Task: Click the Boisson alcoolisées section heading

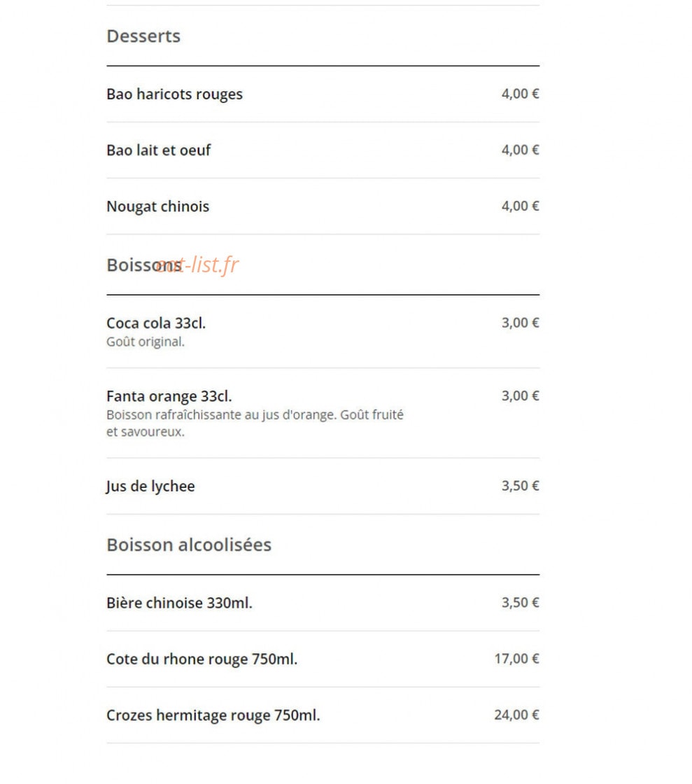Action: pos(189,545)
